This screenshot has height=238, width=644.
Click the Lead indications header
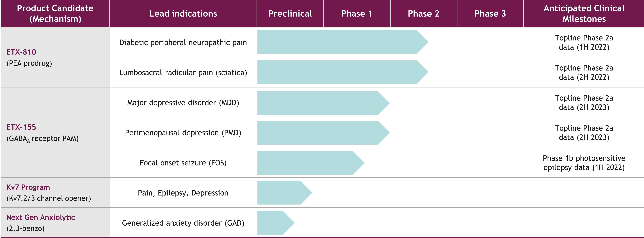tap(183, 14)
